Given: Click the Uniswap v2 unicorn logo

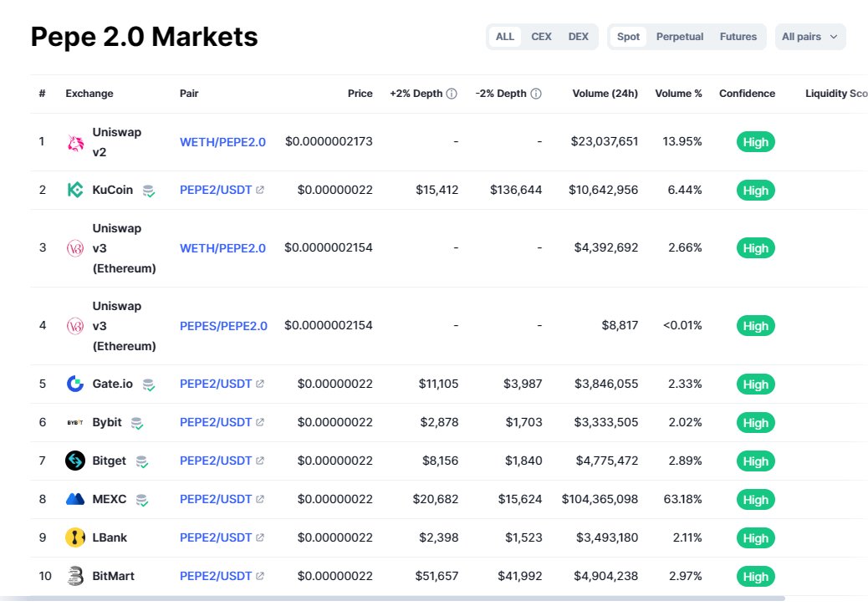Looking at the screenshot, I should coord(75,143).
